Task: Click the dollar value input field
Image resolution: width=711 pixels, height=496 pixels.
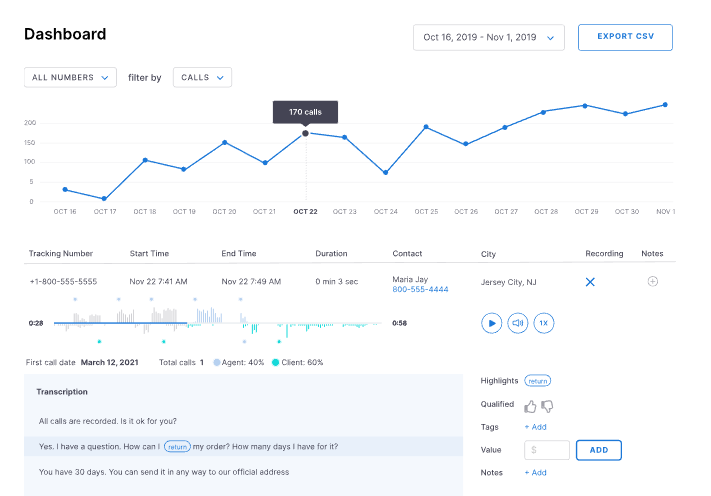Action: pyautogui.click(x=547, y=450)
